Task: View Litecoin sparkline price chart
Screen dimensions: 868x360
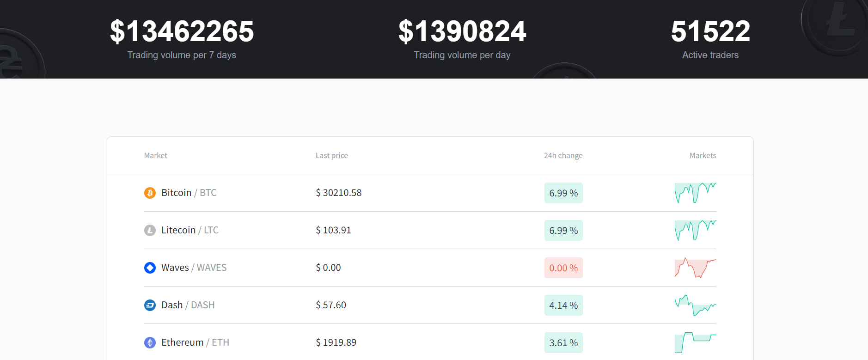Action: click(695, 230)
